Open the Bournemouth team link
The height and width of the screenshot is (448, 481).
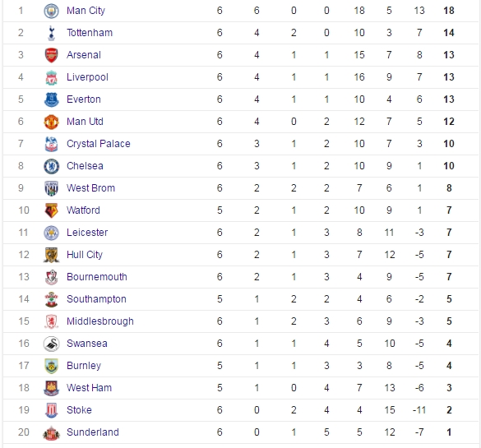click(97, 277)
